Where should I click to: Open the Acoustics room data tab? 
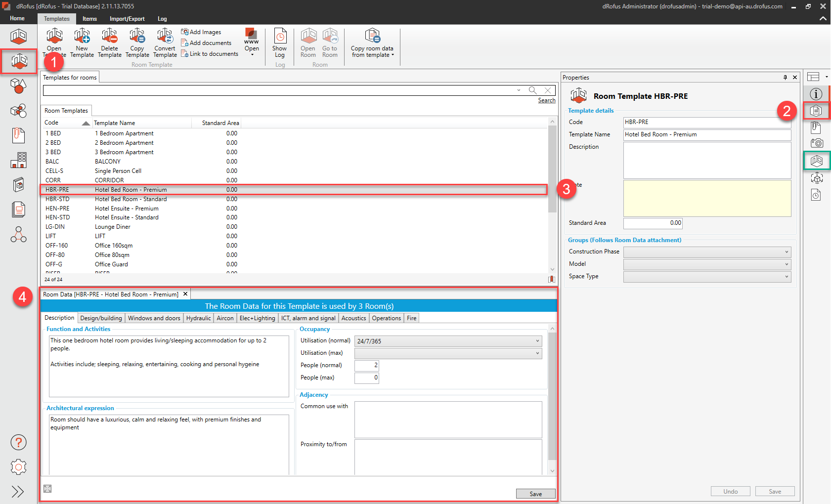[x=353, y=318]
